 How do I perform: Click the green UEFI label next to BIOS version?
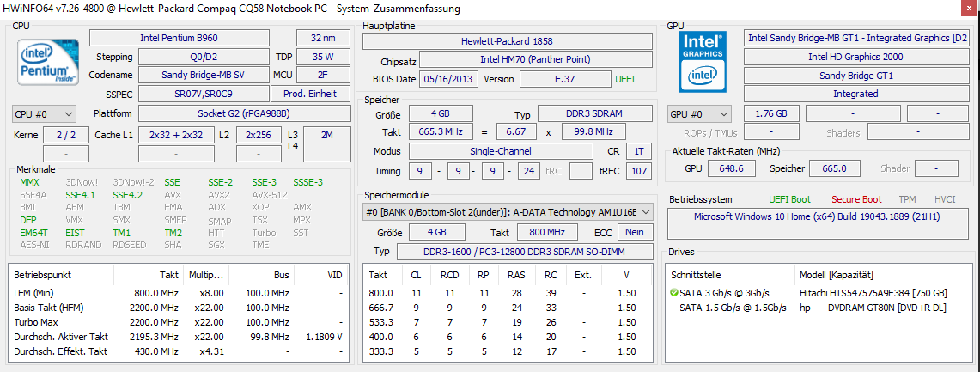coord(625,79)
